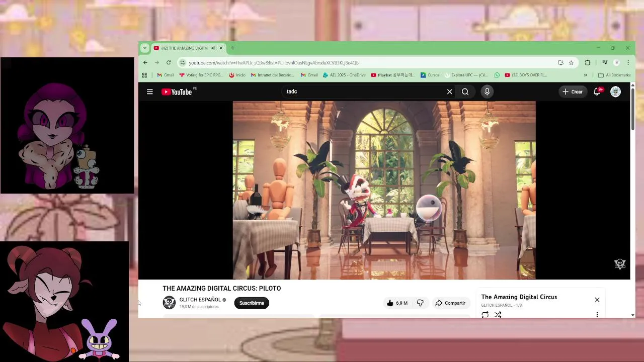Open the first Gmail bookmark
Image resolution: width=644 pixels, height=362 pixels.
pos(166,75)
